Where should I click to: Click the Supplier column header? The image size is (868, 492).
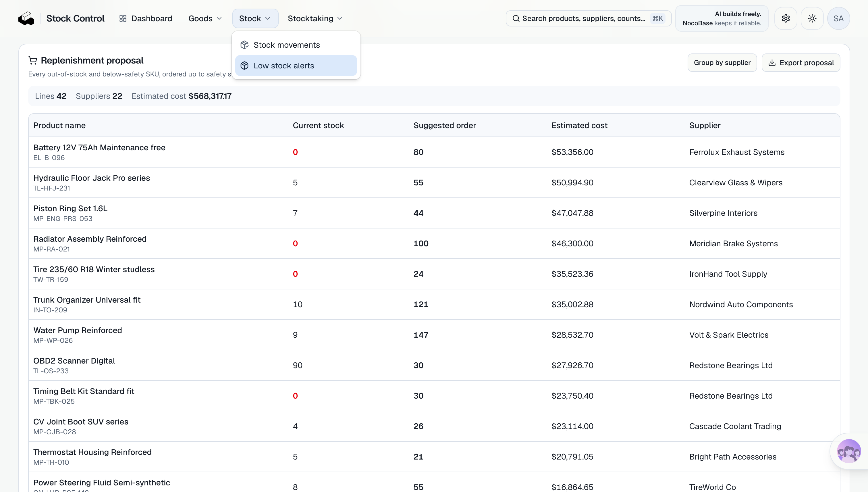pos(705,125)
